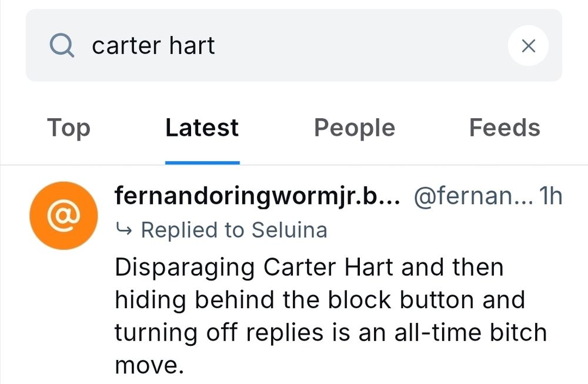Clear the search with the X button
The height and width of the screenshot is (384, 588).
click(528, 45)
